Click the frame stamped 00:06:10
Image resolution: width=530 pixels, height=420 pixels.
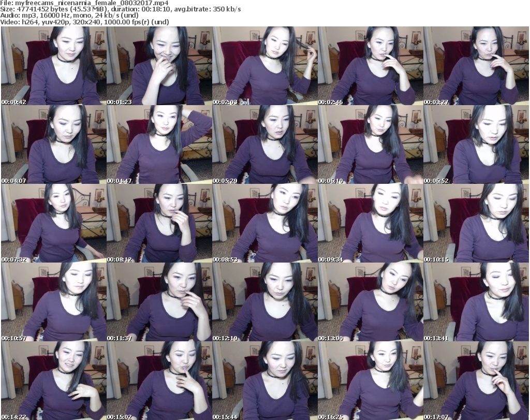coord(371,144)
